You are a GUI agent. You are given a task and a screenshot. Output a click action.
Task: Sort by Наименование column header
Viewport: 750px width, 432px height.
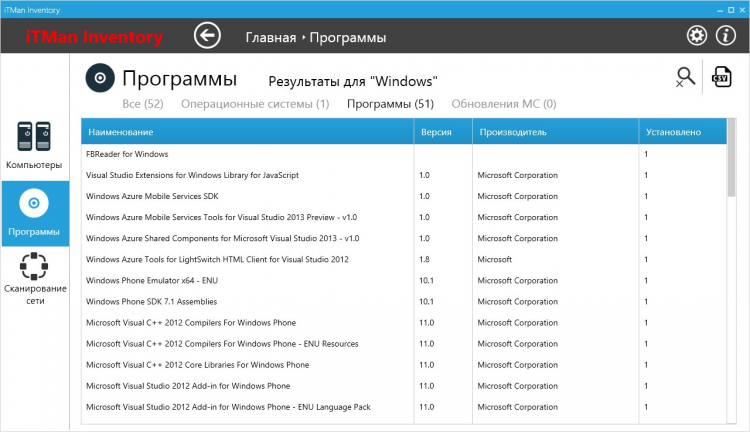pyautogui.click(x=247, y=132)
